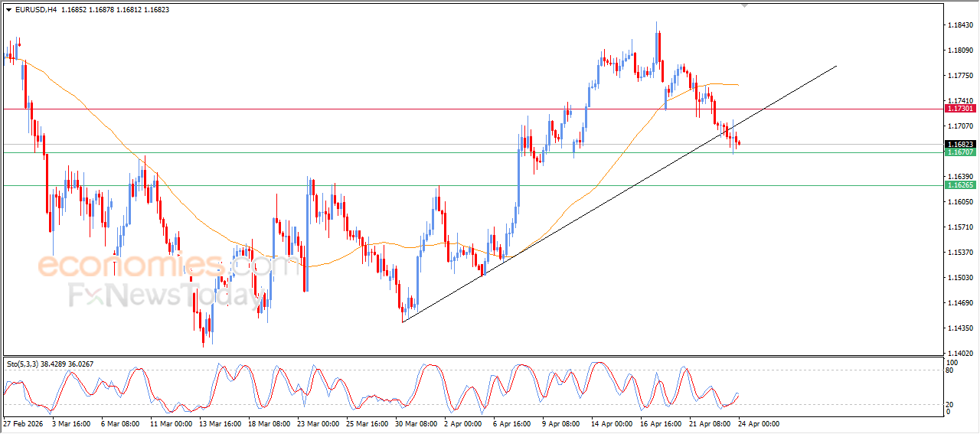Click the 1.16050 price axis label
Viewport: 980px width, 434px height.
960,202
